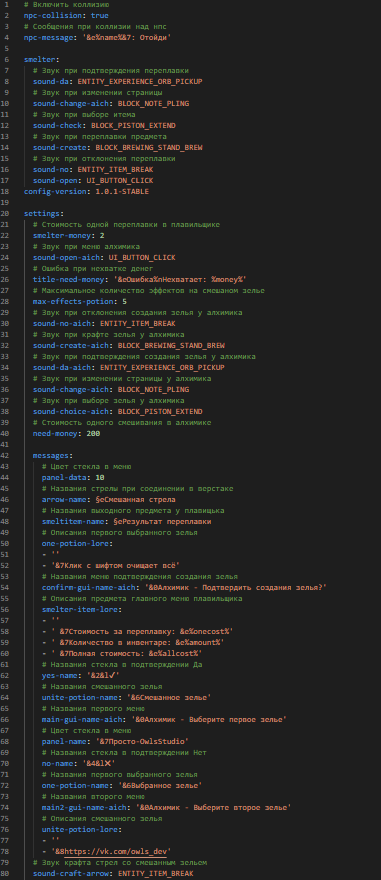
Task: Select the value 200 of need-money
Action: point(93,433)
